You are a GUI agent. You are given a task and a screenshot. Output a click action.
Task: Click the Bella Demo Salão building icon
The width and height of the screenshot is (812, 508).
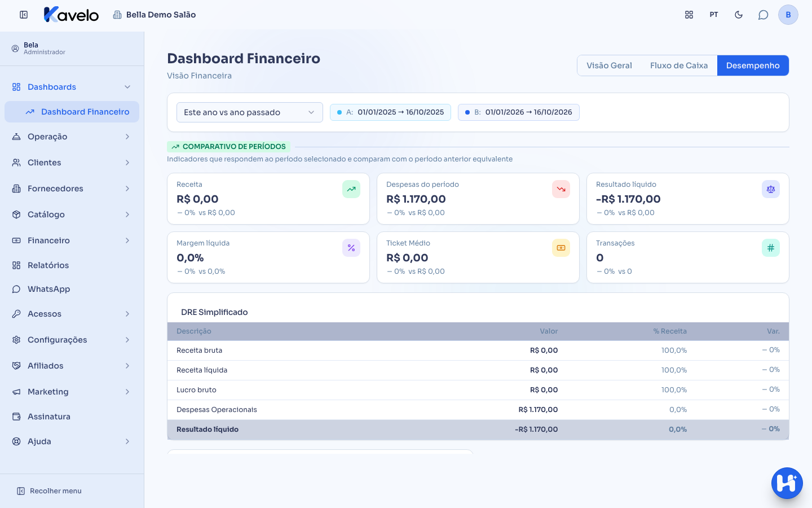[x=117, y=15]
